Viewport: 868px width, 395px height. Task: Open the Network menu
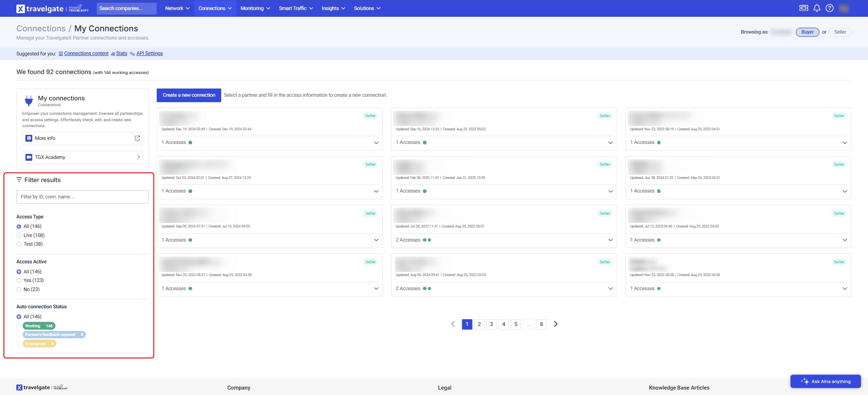pos(177,8)
